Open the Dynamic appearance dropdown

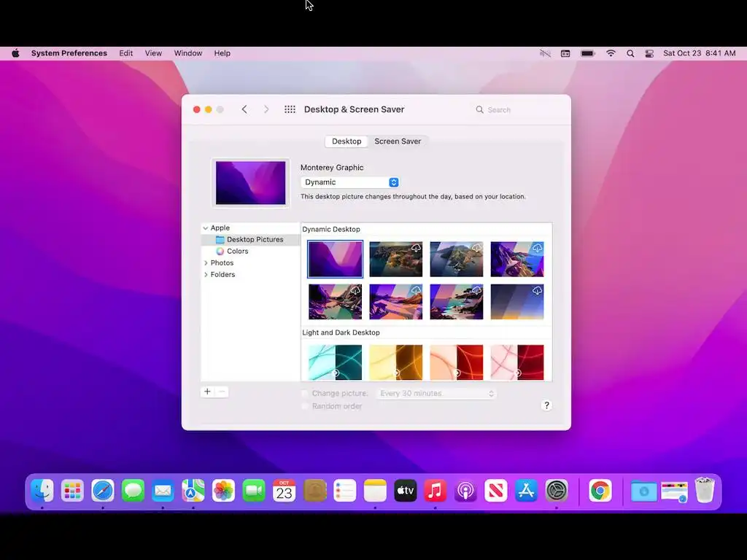pyautogui.click(x=350, y=182)
